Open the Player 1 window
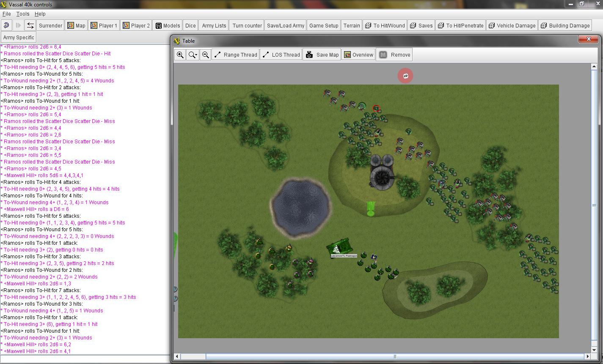 (x=104, y=25)
